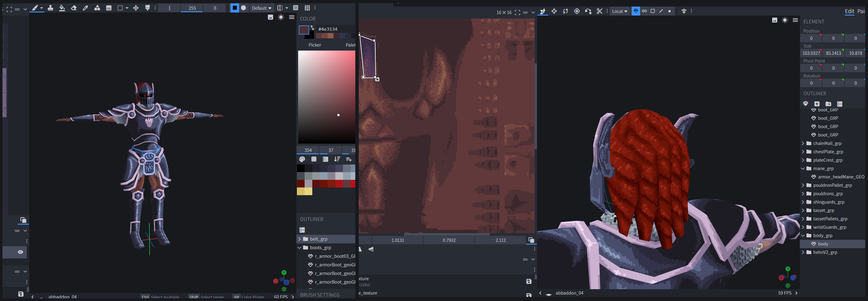Pick the pale yellow palette swatch
This screenshot has width=868, height=301.
pos(308,191)
